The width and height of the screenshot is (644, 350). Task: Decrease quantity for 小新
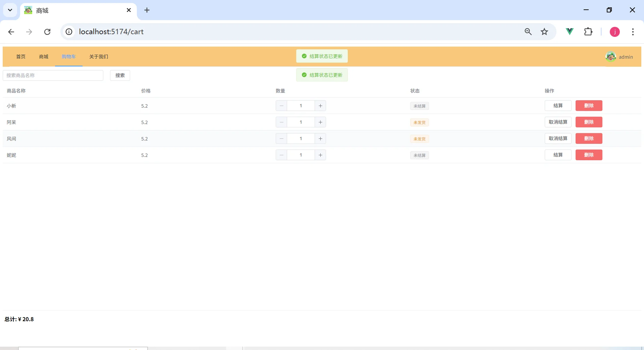pyautogui.click(x=281, y=106)
